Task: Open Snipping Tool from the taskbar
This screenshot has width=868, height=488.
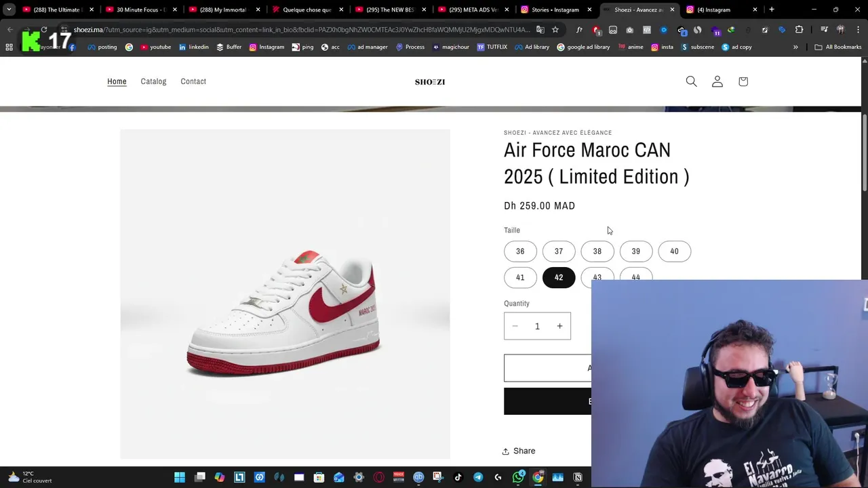Action: (x=438, y=477)
